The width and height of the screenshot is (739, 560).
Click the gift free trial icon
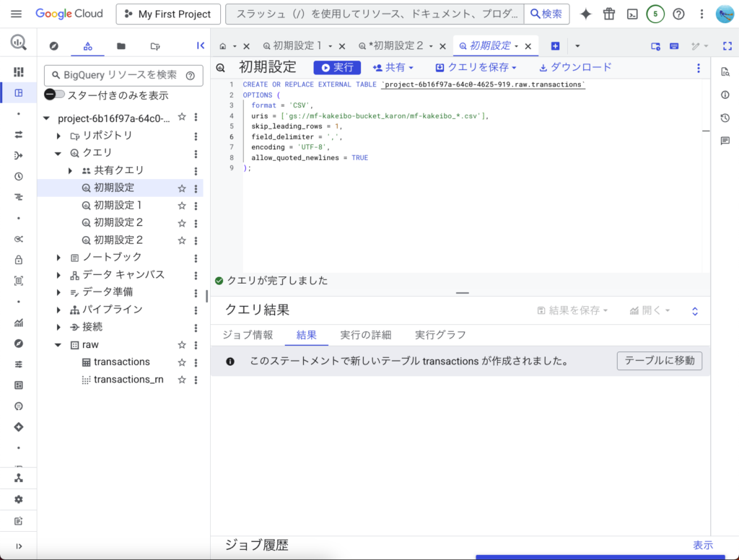tap(609, 14)
